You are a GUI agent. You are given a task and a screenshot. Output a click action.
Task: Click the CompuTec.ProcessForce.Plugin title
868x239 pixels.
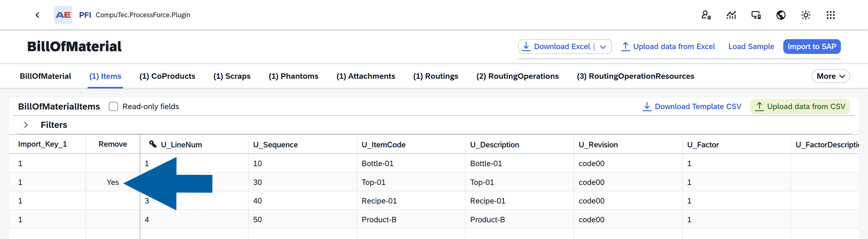143,15
